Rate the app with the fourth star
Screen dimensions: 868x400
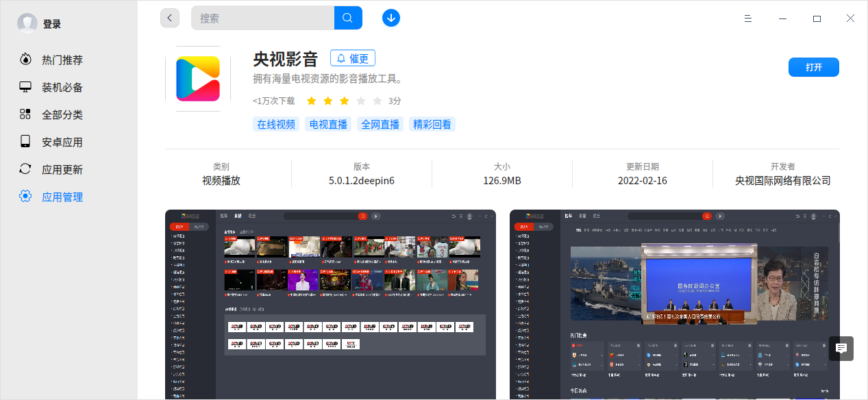[360, 101]
